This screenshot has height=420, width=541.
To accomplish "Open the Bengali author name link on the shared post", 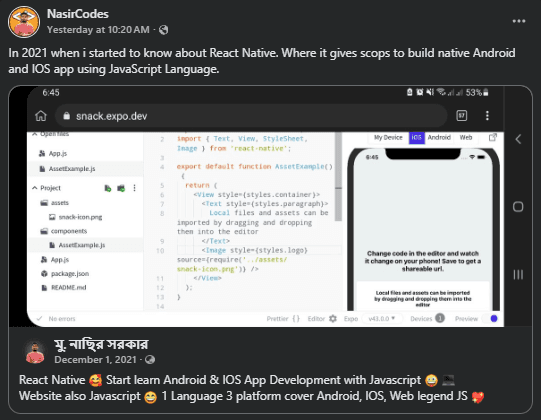I will (101, 344).
